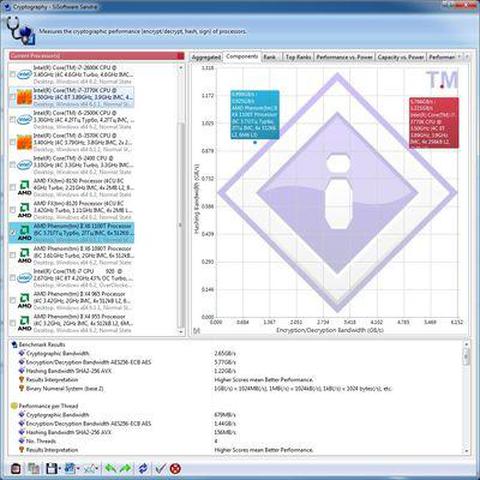Image resolution: width=480 pixels, height=480 pixels.
Task: Click the red cancel icon
Action: click(175, 469)
